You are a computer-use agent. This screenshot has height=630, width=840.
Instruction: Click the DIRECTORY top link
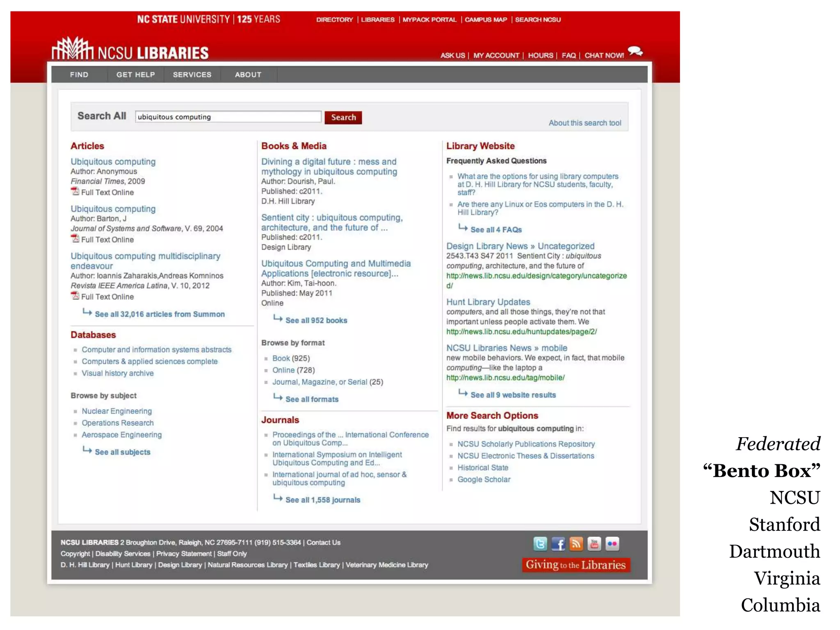click(335, 20)
